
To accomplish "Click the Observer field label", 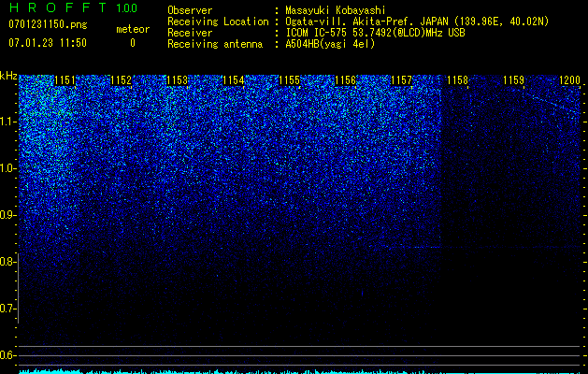I will [190, 10].
